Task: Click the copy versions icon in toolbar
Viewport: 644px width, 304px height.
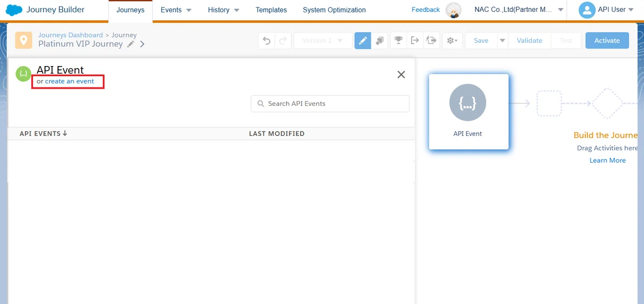Action: [x=379, y=41]
